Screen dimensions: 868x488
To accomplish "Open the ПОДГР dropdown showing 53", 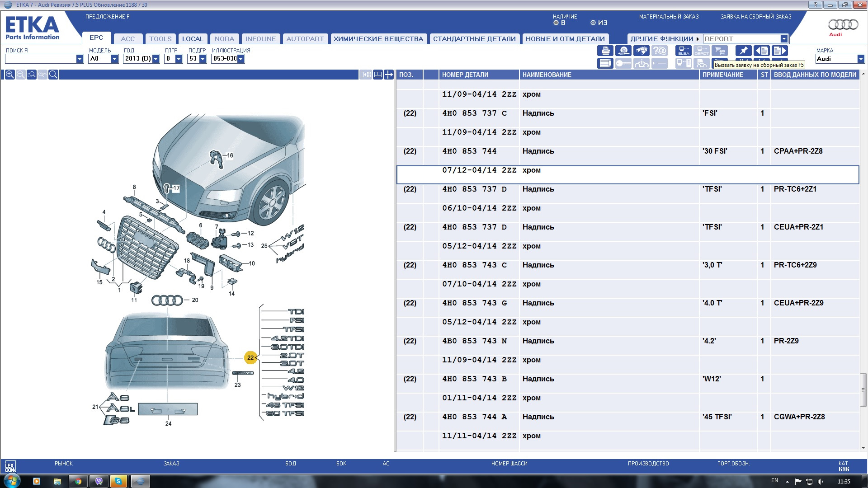I will click(203, 59).
